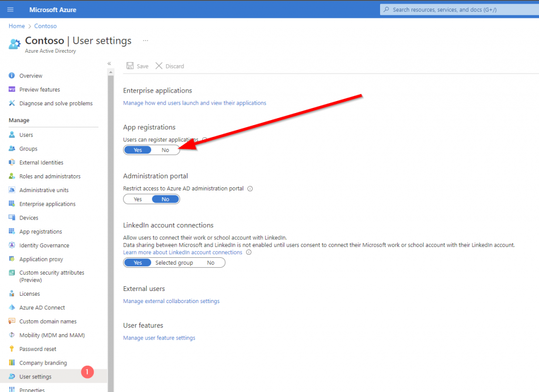This screenshot has width=539, height=392.
Task: Expand the portal hamburger menu
Action: 10,9
